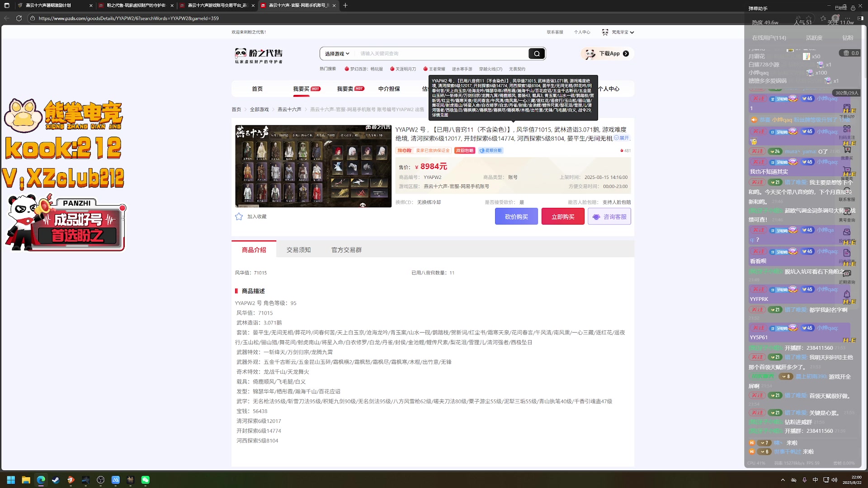This screenshot has width=868, height=488.
Task: Click the 立即购买 buy now button
Action: click(x=563, y=216)
